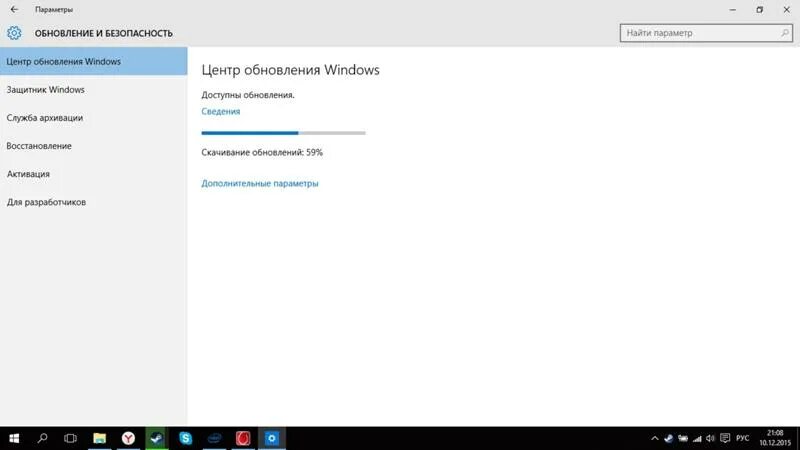Screen dimensions: 800x450
Task: Open the Windows Start menu
Action: [x=14, y=438]
